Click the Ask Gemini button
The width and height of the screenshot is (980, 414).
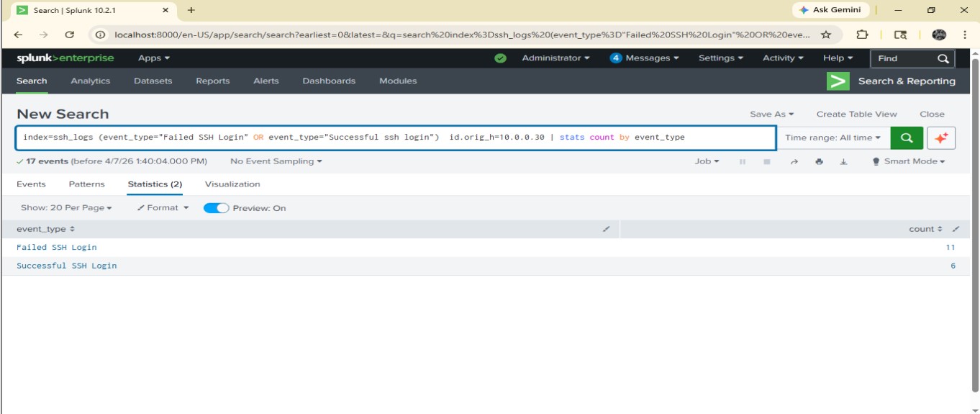pos(830,10)
